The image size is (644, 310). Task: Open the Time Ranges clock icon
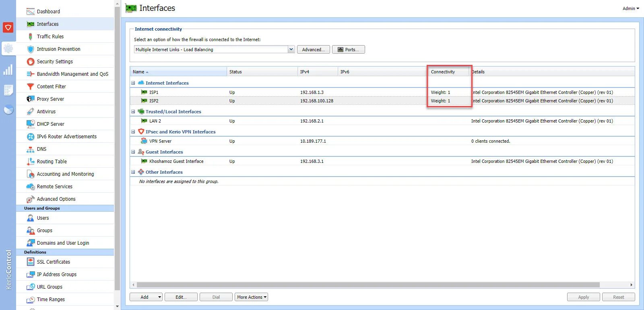coord(30,300)
